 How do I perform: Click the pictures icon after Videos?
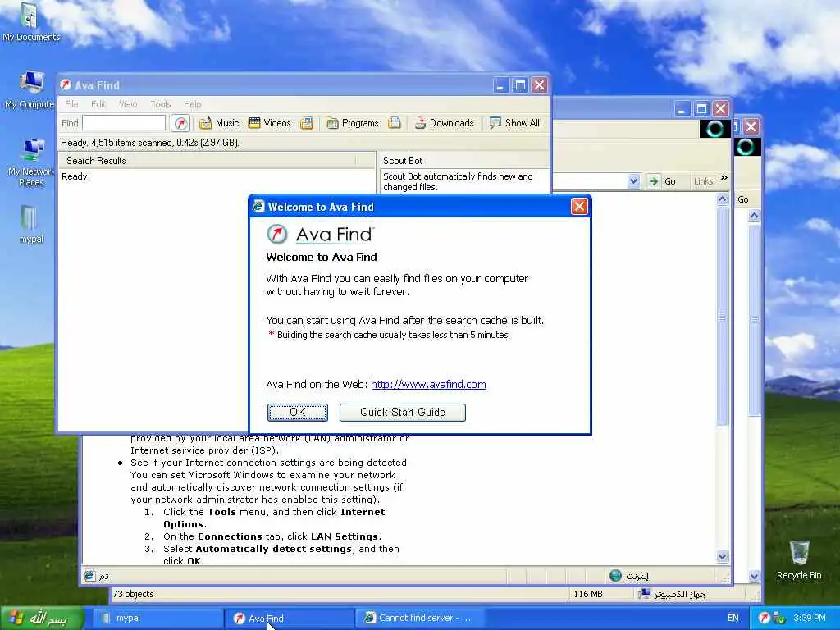[307, 123]
